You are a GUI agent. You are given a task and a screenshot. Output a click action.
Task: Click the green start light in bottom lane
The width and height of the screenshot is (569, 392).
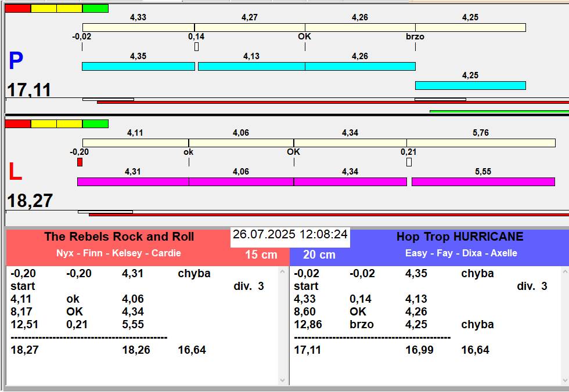[95, 124]
